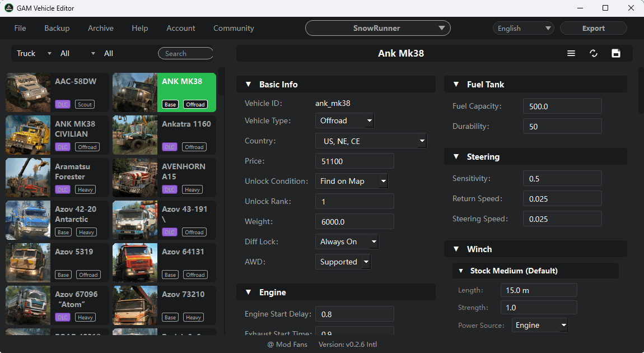
Task: Select the AAC-58DW vehicle card
Action: pos(57,92)
